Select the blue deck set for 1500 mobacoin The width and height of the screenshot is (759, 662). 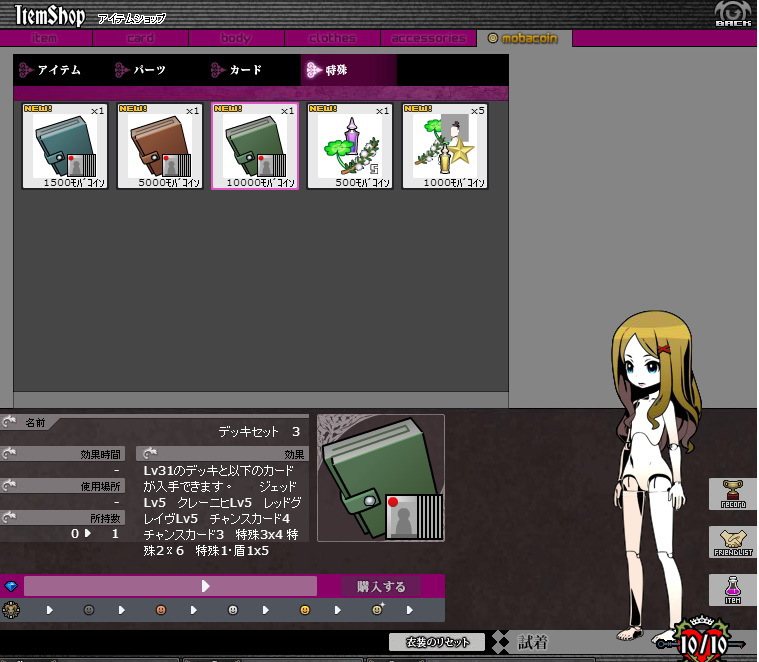tap(65, 146)
